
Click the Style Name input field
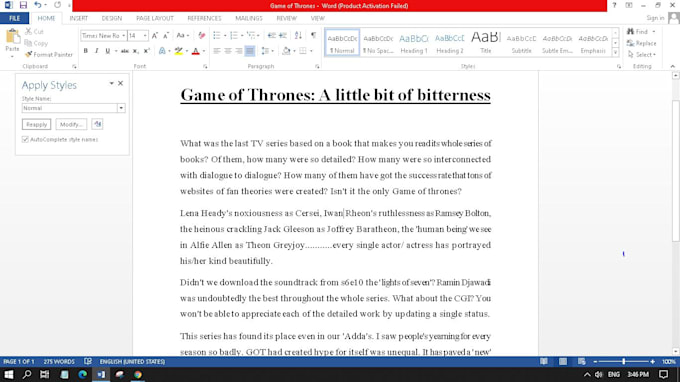pos(70,108)
